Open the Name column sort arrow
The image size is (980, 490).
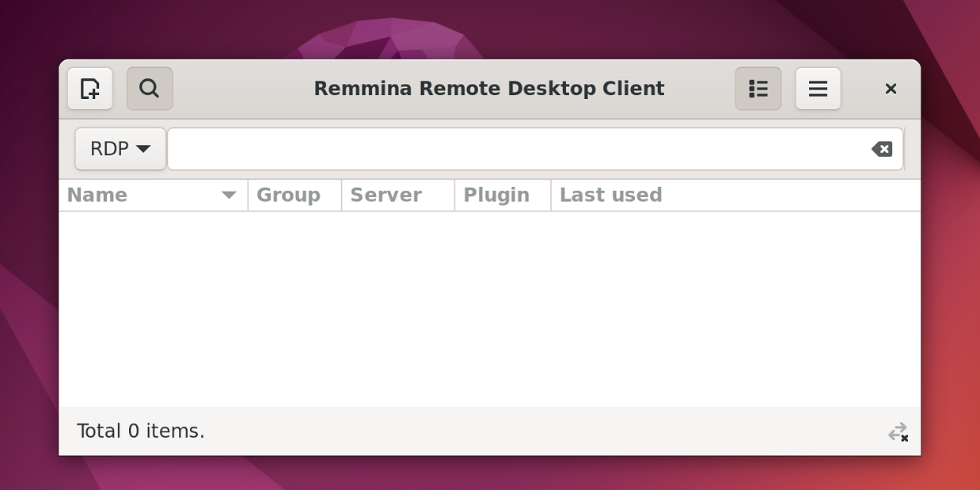coord(229,195)
